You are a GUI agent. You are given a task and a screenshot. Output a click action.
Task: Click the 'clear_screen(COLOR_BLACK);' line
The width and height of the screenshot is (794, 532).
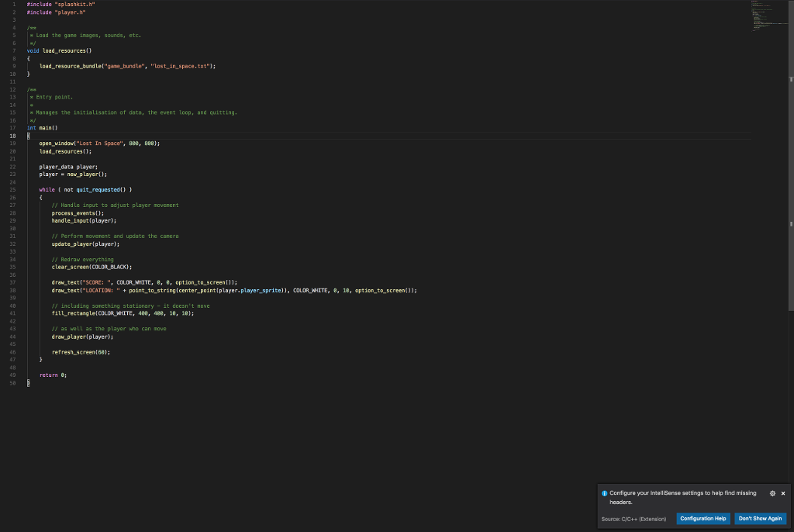click(91, 267)
